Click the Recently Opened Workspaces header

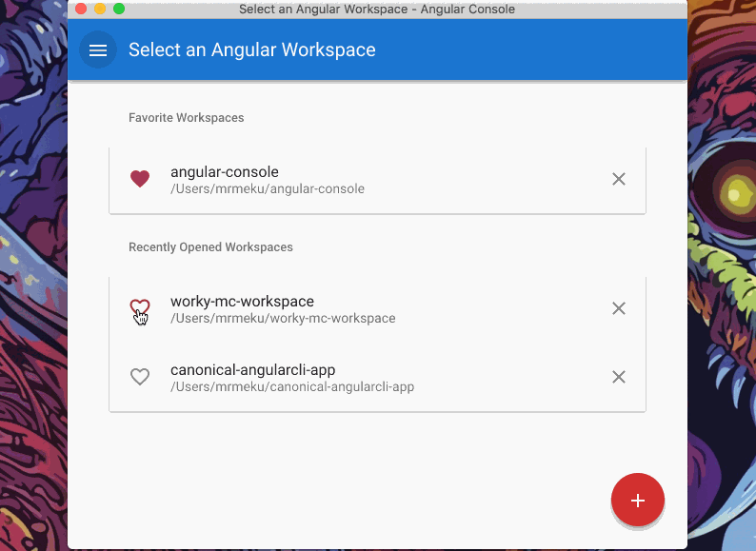(x=210, y=247)
